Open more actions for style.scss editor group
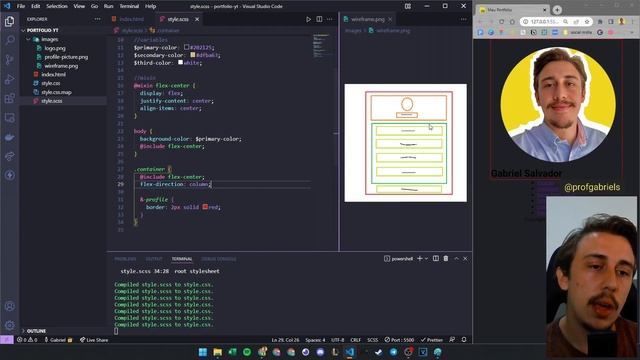 coord(330,19)
